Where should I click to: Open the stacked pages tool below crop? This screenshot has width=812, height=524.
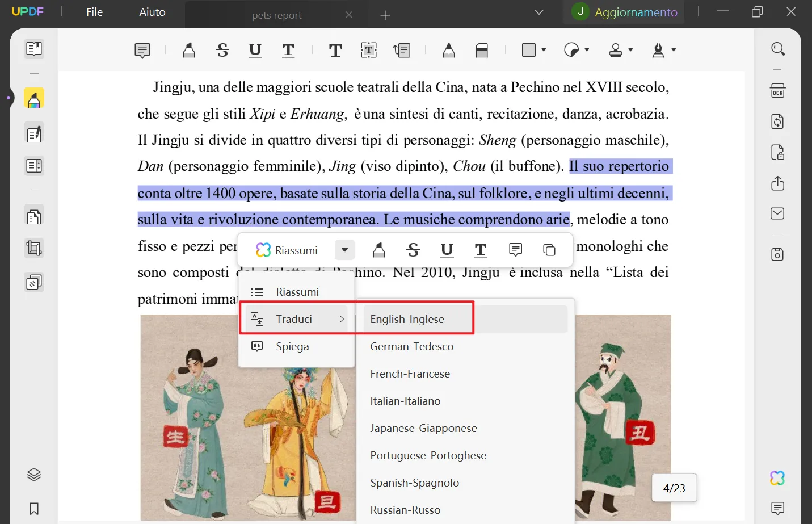(x=34, y=282)
